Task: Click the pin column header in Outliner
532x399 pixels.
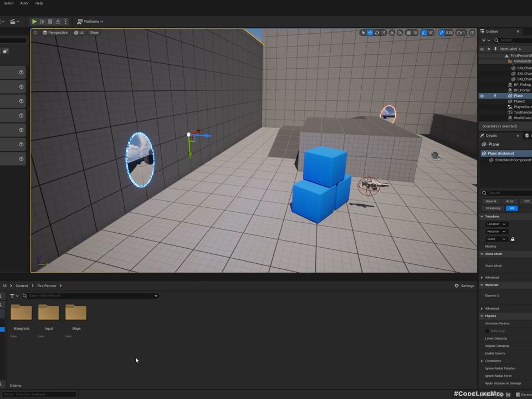Action: pyautogui.click(x=495, y=49)
